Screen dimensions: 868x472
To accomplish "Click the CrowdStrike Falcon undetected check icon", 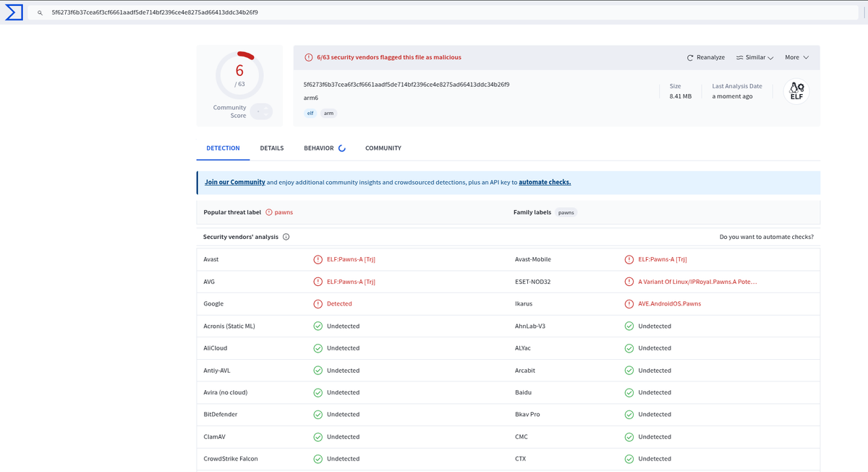I will (318, 459).
